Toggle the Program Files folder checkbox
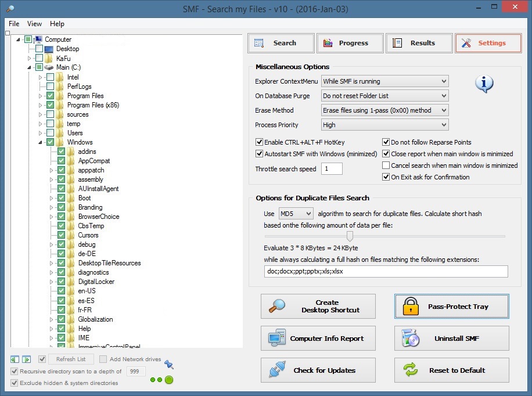Viewport: 532px width, 396px height. tap(51, 96)
